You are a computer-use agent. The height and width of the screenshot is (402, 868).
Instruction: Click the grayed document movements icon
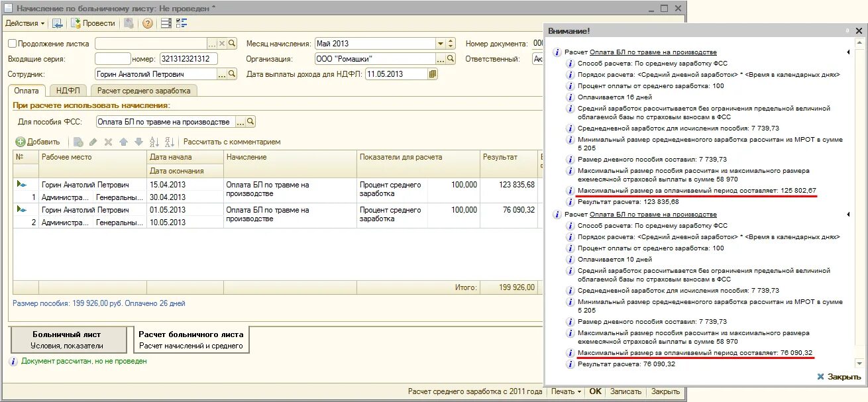(x=129, y=23)
